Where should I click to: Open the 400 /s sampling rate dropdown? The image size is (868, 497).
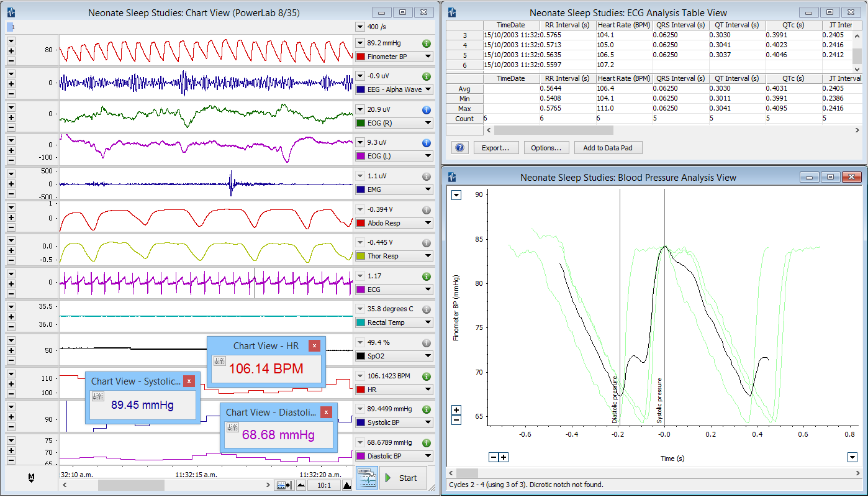pyautogui.click(x=359, y=27)
